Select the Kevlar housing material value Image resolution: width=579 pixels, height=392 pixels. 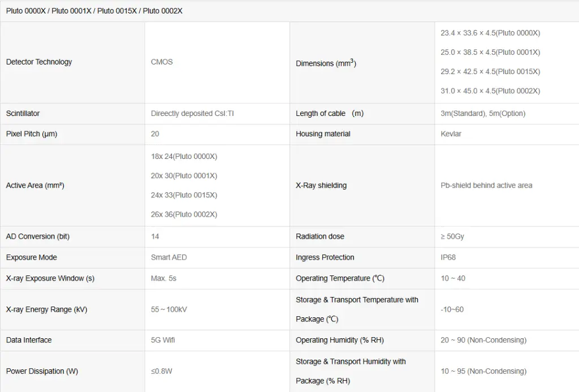click(x=451, y=134)
